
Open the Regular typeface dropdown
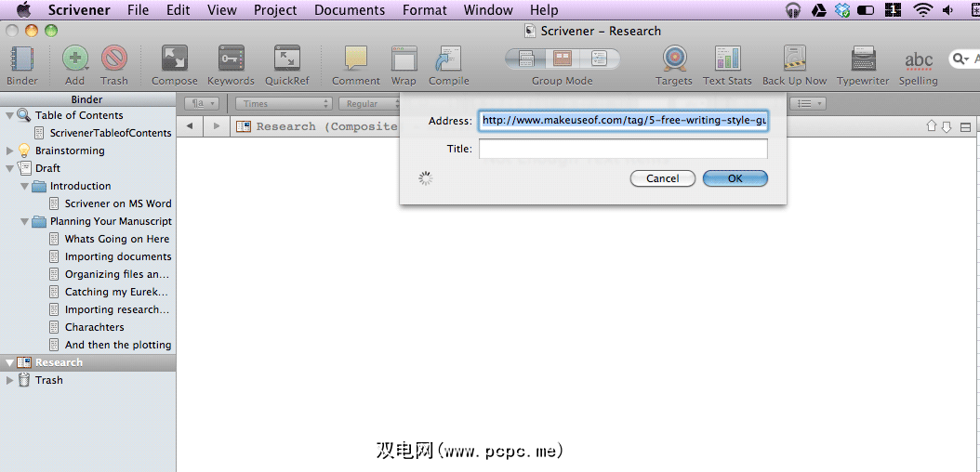tap(369, 104)
